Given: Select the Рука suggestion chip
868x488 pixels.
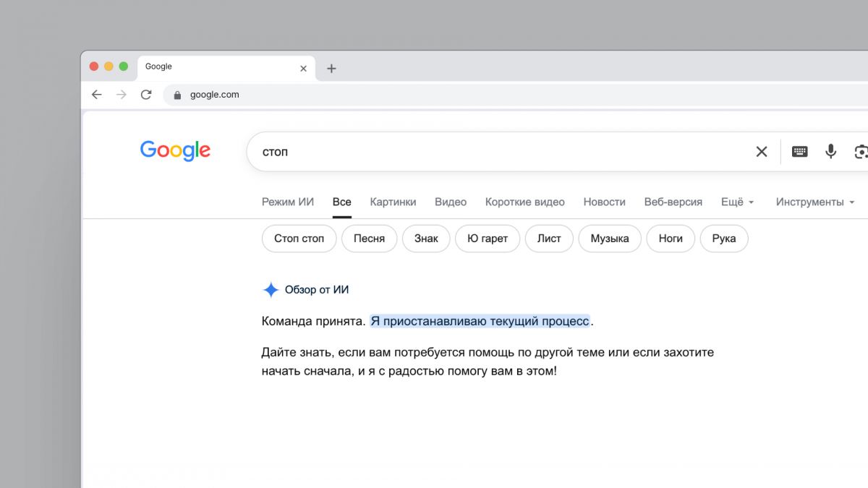Looking at the screenshot, I should (x=724, y=239).
